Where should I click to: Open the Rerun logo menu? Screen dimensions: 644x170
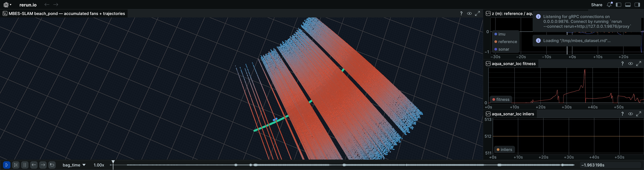(7, 5)
